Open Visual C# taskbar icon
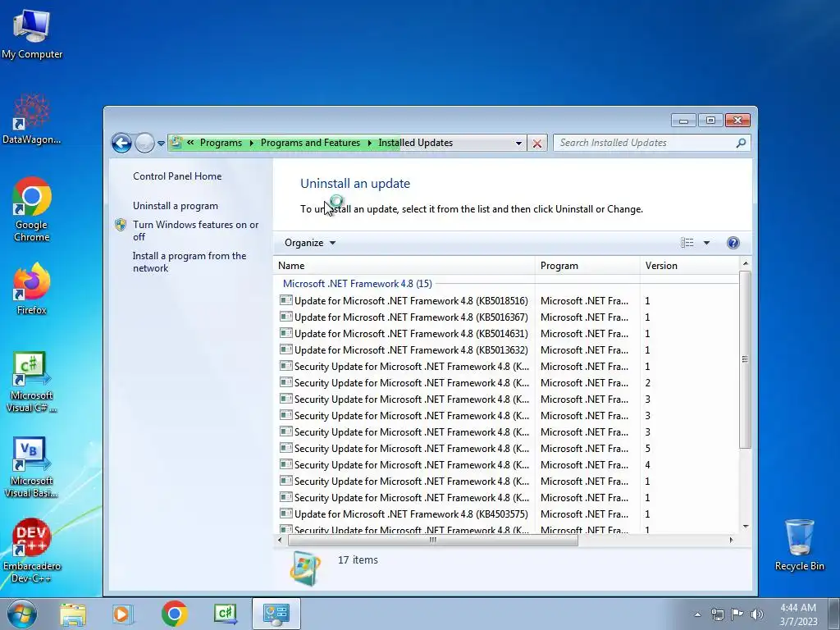 click(x=225, y=614)
